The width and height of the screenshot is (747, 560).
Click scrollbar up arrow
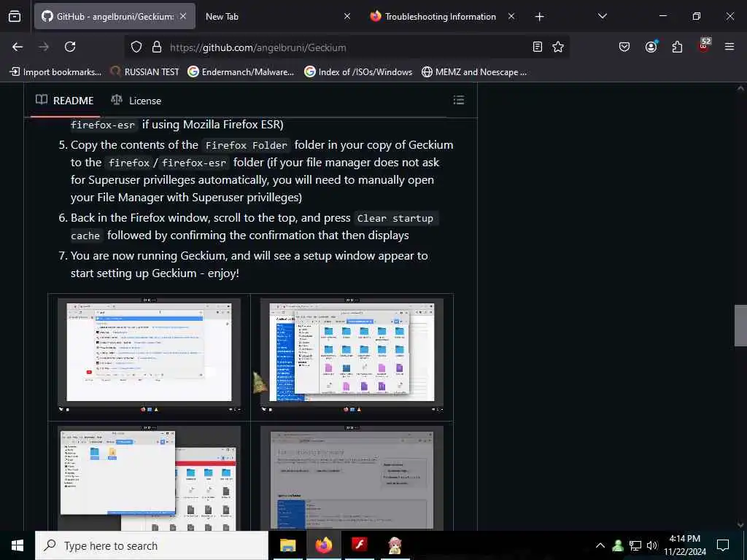[x=740, y=88]
